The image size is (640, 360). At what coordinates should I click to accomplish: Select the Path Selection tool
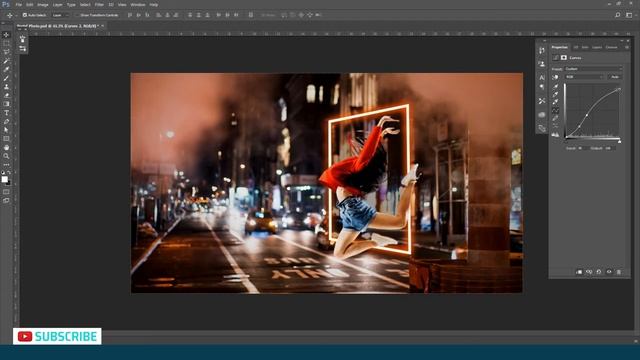6,130
